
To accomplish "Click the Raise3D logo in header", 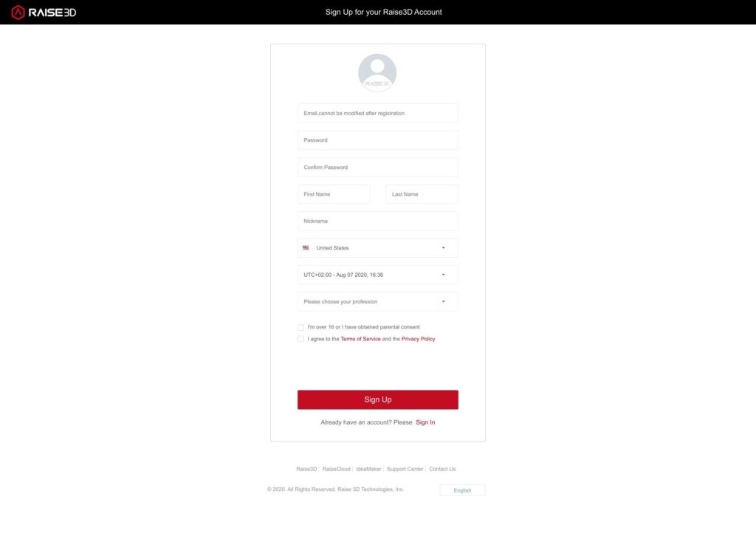I will tap(44, 12).
